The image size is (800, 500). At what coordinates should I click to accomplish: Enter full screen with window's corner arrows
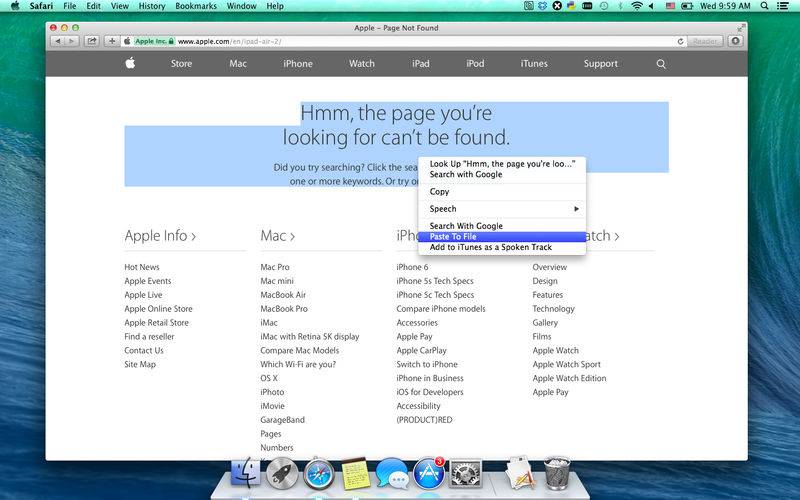[741, 28]
